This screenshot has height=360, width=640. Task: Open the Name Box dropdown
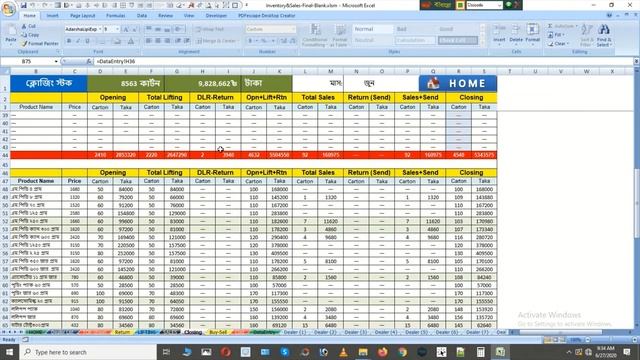[x=56, y=61]
